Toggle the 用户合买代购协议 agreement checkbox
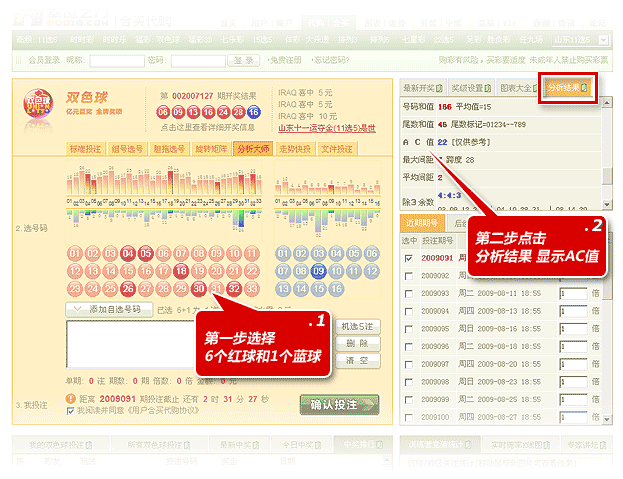 tap(71, 411)
